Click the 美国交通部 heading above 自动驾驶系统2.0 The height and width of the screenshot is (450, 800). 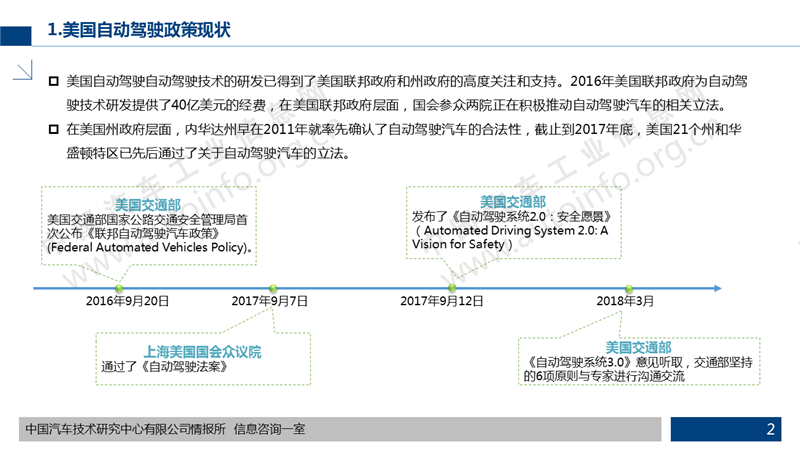tap(513, 202)
